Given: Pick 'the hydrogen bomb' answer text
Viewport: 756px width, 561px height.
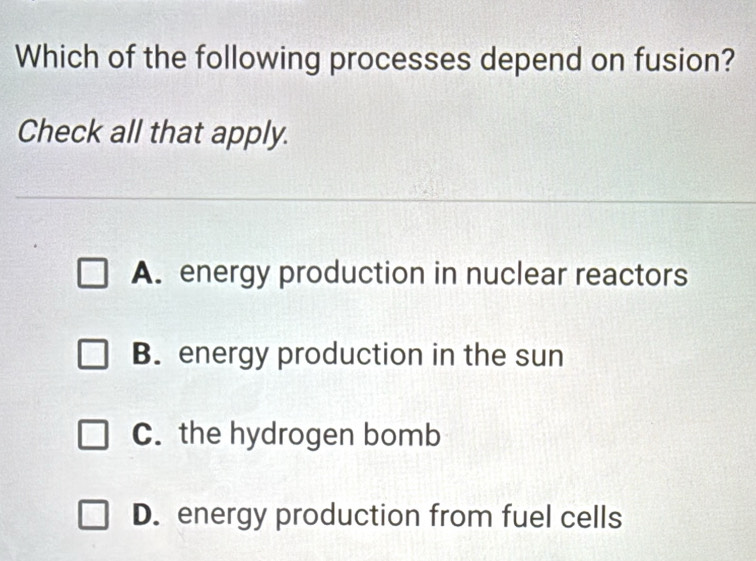Looking at the screenshot, I should [310, 435].
